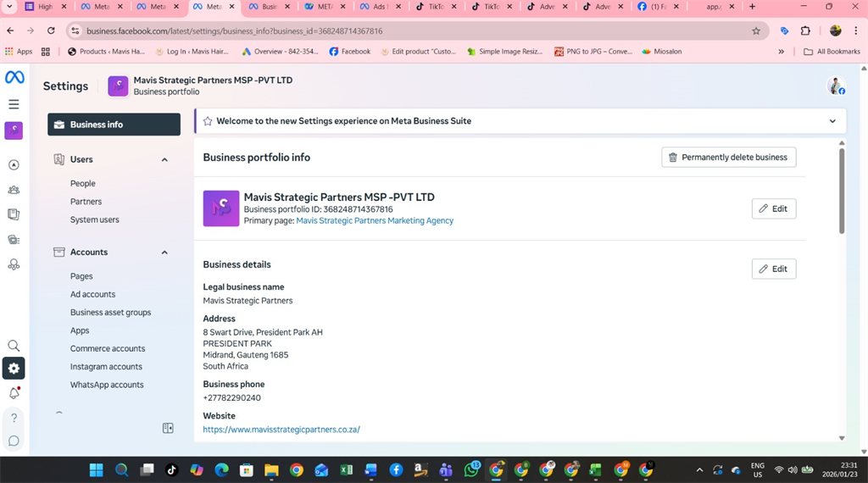Open the feedback chat bubble icon
868x483 pixels.
click(x=14, y=441)
